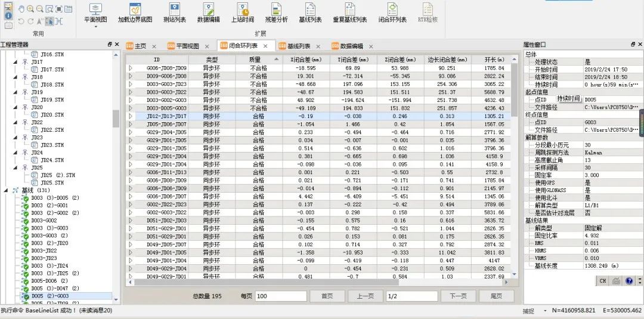
Task: Expand row G006-JD08-JD09 in the table
Action: (x=131, y=69)
